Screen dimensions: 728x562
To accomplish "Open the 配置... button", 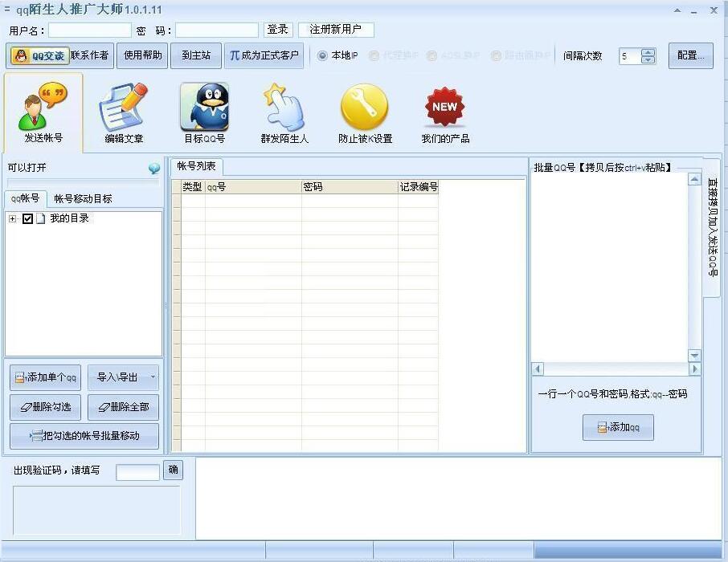I will [691, 55].
